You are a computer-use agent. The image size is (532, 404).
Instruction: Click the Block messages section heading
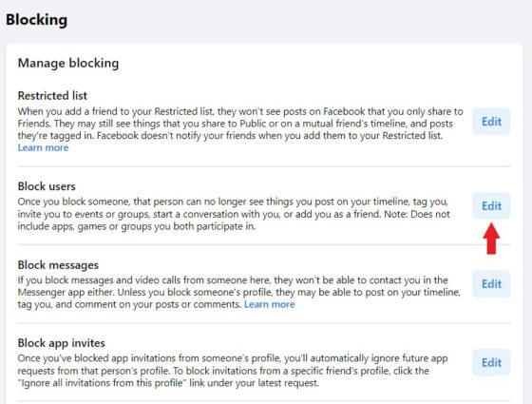coord(58,265)
